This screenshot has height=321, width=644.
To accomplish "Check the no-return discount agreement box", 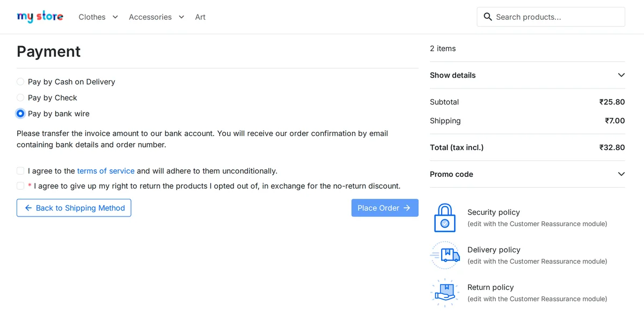I will tap(20, 186).
